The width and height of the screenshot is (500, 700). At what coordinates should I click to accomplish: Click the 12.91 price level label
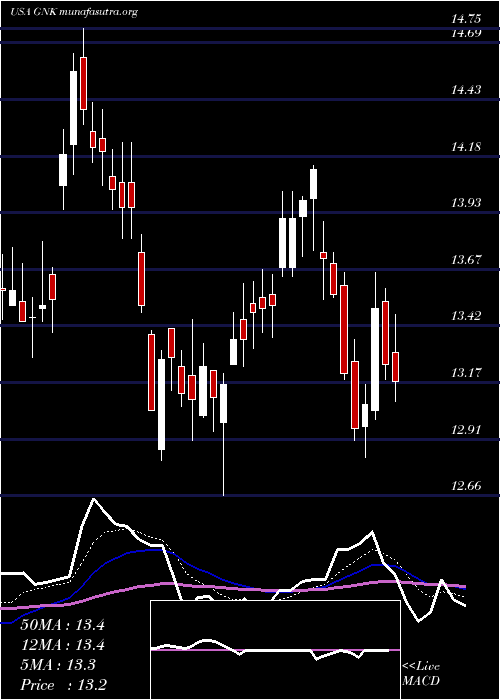click(x=466, y=430)
